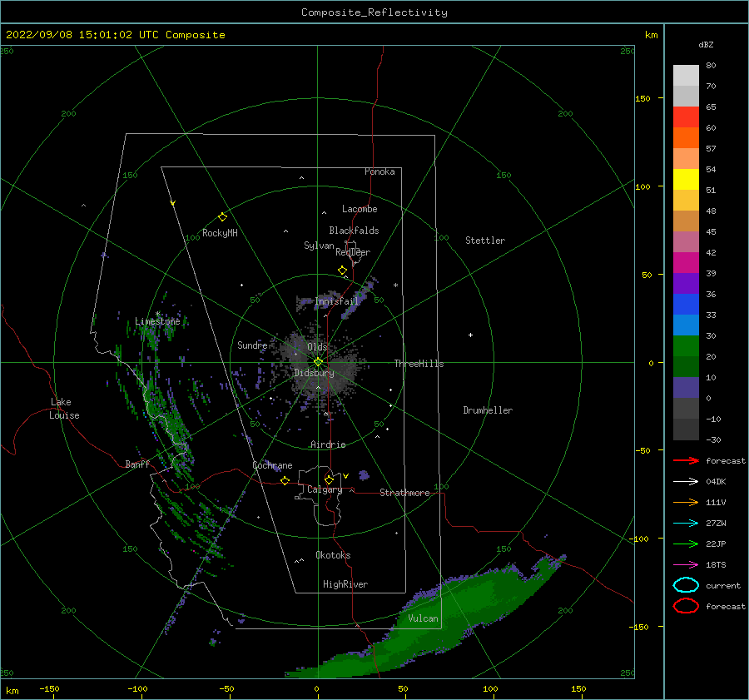The height and width of the screenshot is (700, 749).
Task: Click the Composite_Reflectivity title
Action: click(374, 12)
